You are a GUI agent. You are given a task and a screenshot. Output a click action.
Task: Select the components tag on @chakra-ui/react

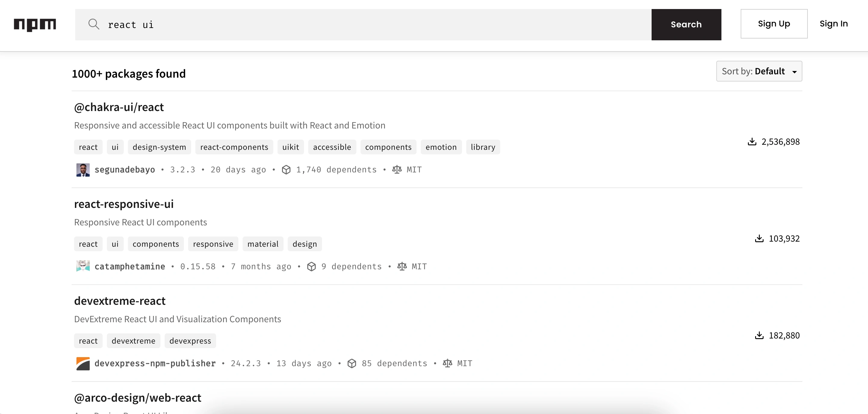click(x=388, y=147)
